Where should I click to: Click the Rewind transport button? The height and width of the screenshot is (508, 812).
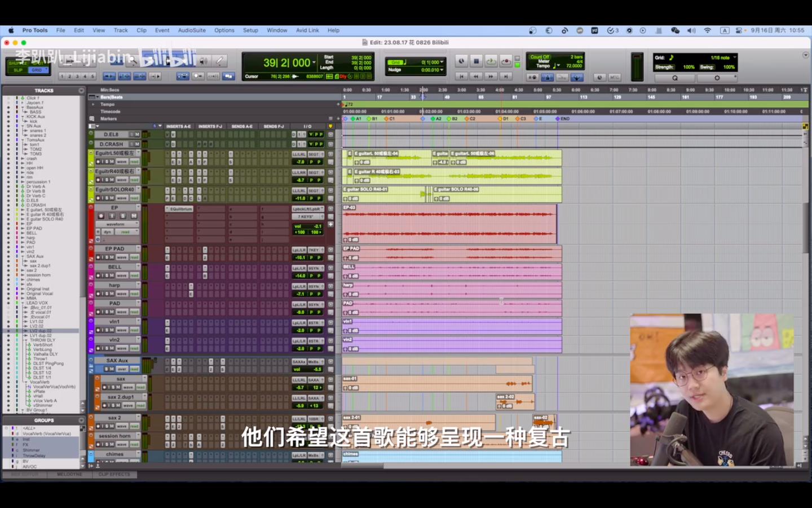point(476,76)
